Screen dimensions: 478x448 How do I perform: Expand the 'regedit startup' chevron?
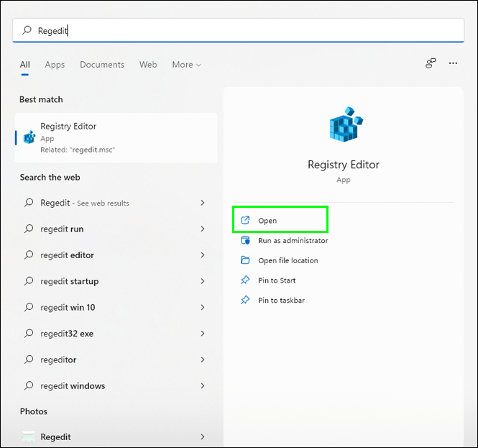coord(203,281)
